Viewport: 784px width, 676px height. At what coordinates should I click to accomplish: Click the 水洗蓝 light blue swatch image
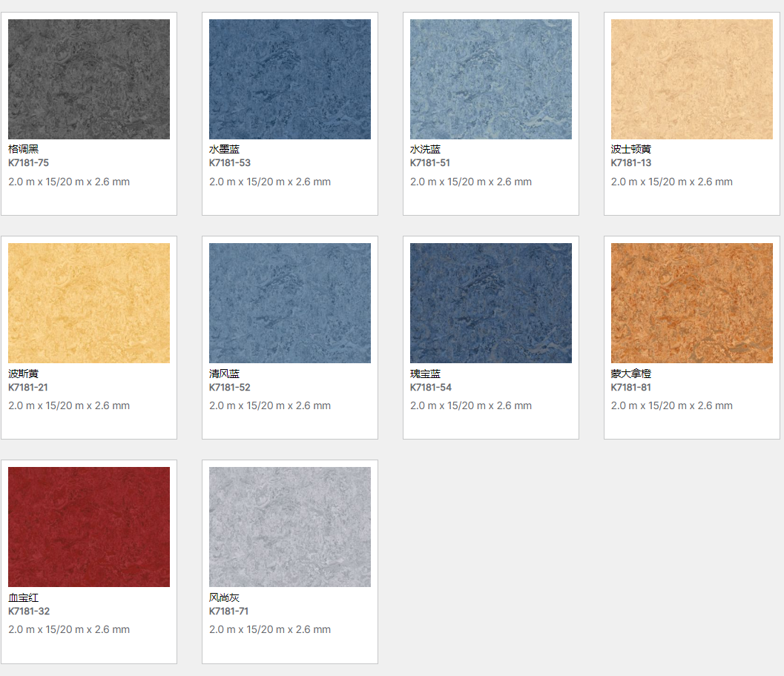[491, 79]
